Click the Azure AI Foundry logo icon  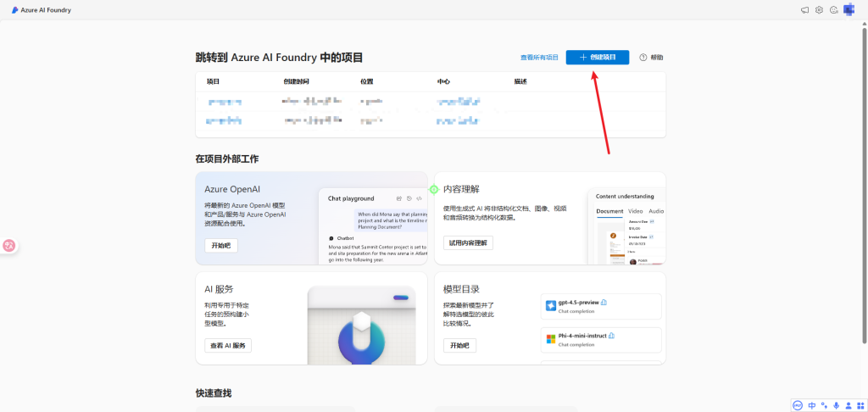tap(15, 10)
